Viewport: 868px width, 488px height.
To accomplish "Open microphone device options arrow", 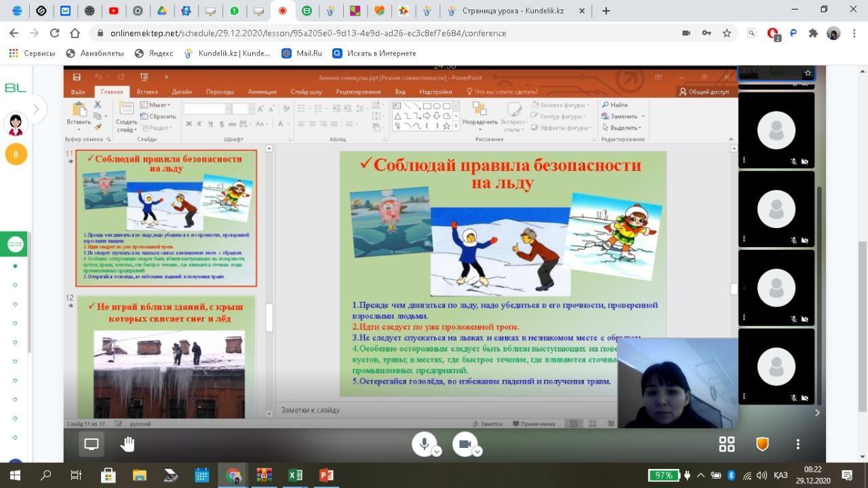I will [437, 451].
